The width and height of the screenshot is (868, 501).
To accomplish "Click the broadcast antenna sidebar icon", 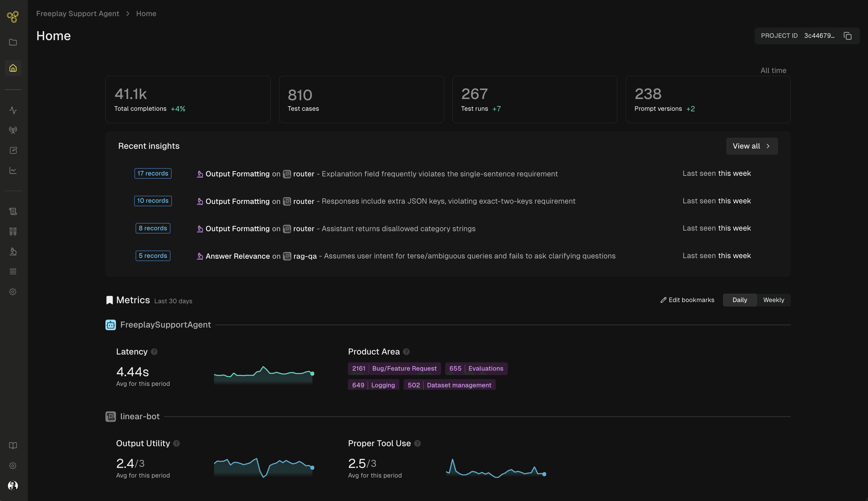I will [x=13, y=130].
